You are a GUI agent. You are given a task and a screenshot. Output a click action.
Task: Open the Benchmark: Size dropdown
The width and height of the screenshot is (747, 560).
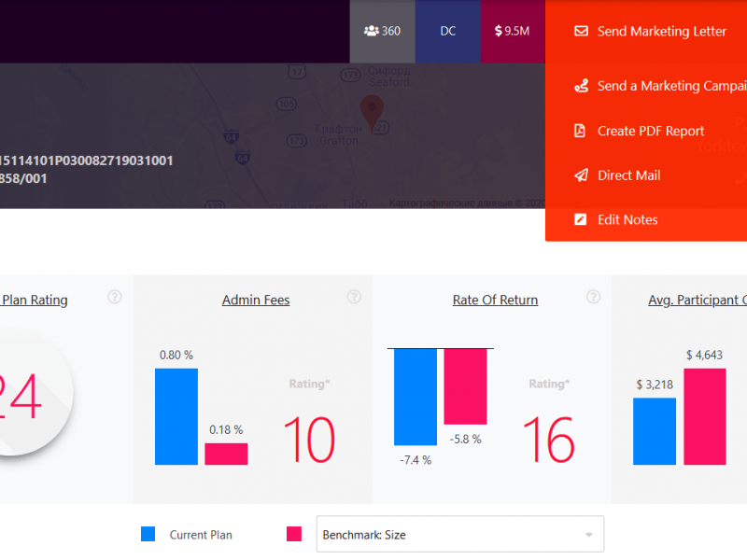click(x=448, y=535)
